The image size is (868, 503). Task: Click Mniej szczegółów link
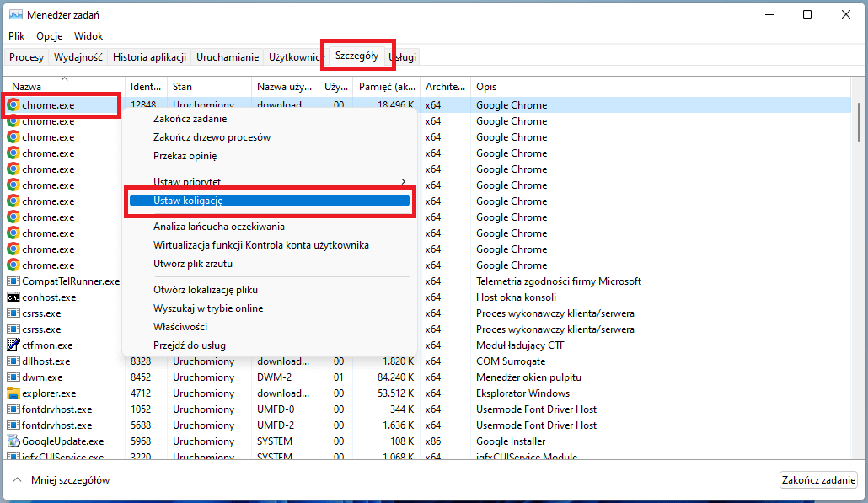pyautogui.click(x=70, y=480)
